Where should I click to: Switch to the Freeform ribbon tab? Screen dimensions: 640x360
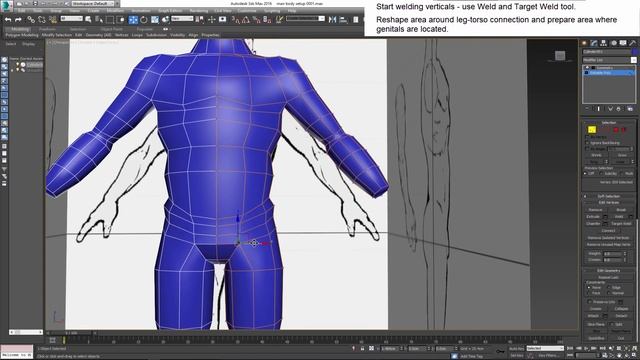pyautogui.click(x=47, y=29)
